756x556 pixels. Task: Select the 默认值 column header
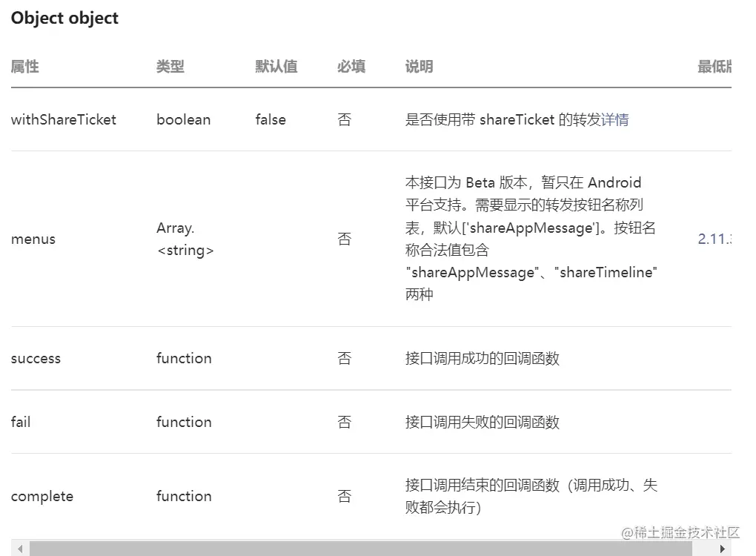click(x=276, y=67)
